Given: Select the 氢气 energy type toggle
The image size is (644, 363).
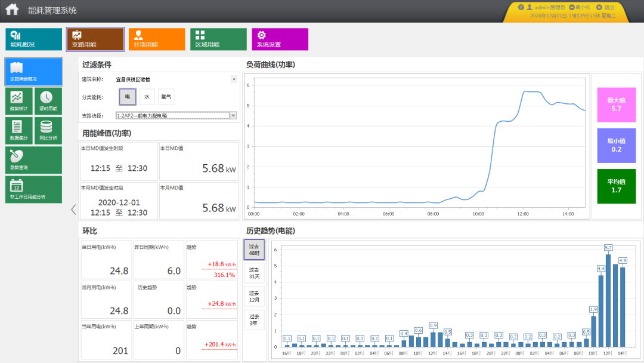Looking at the screenshot, I should pos(166,97).
